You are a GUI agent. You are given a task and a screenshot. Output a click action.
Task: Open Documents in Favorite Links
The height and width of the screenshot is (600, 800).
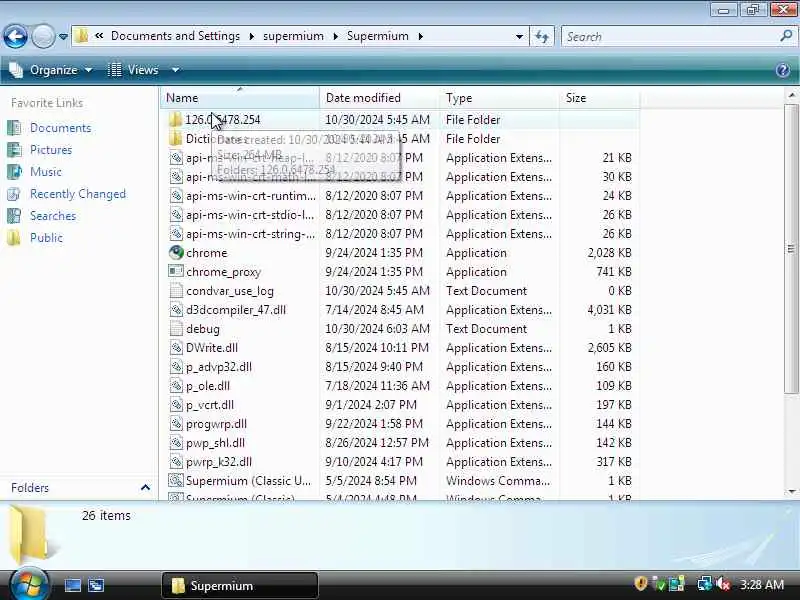point(60,128)
